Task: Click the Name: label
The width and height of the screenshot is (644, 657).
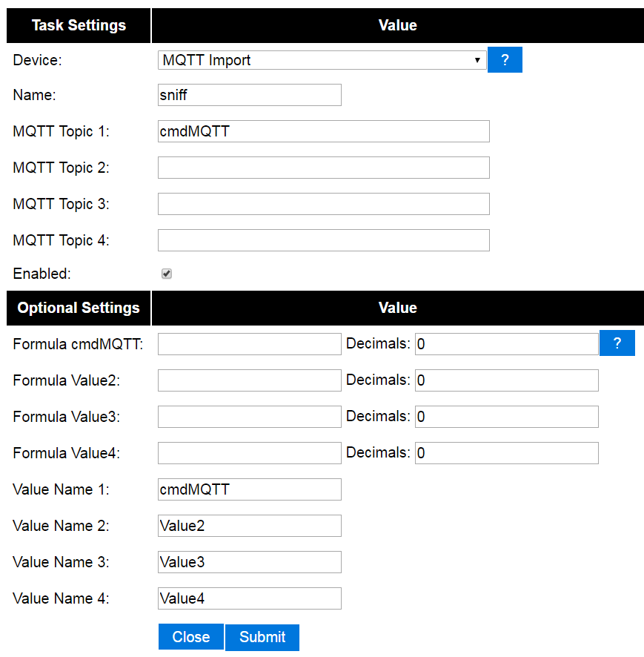Action: [x=34, y=95]
